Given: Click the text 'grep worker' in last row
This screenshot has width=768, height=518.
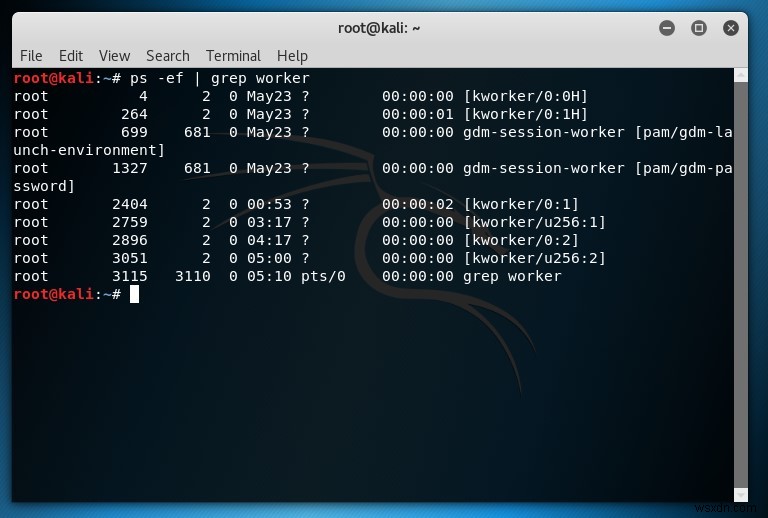Looking at the screenshot, I should tap(512, 277).
